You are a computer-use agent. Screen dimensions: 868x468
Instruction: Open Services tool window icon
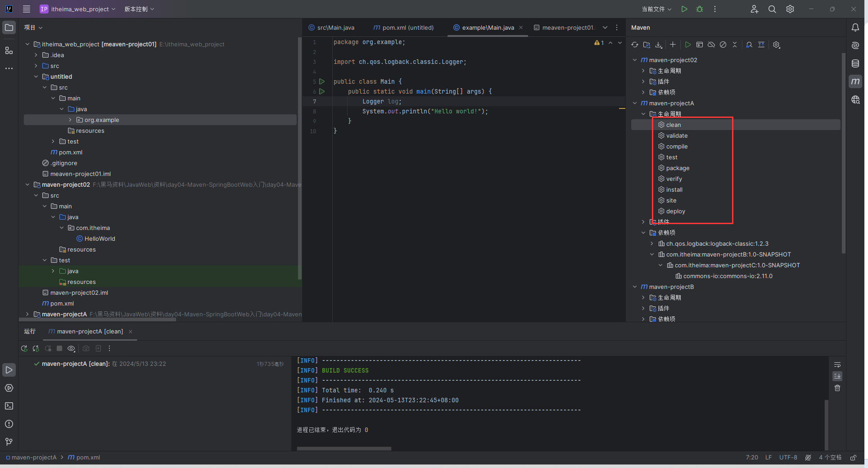pos(9,388)
